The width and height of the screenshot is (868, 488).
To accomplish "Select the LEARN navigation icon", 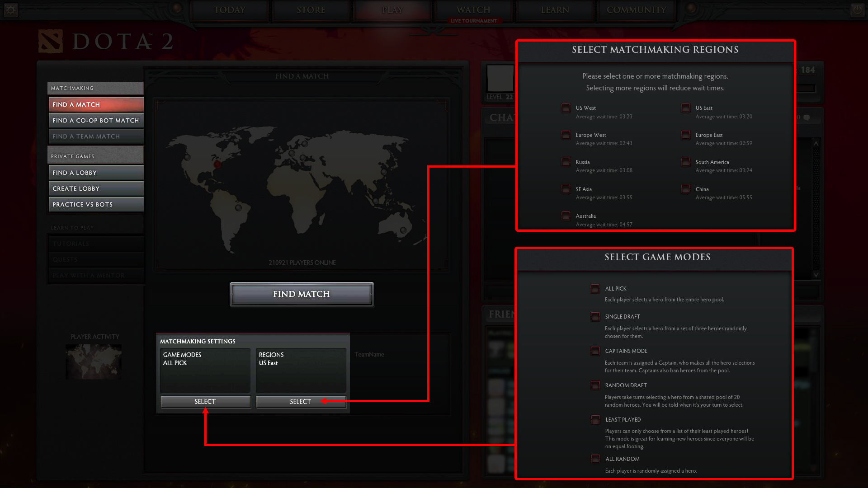I will point(554,10).
